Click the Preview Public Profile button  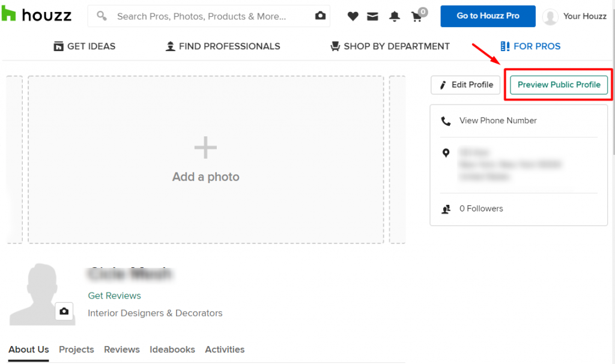pos(558,85)
